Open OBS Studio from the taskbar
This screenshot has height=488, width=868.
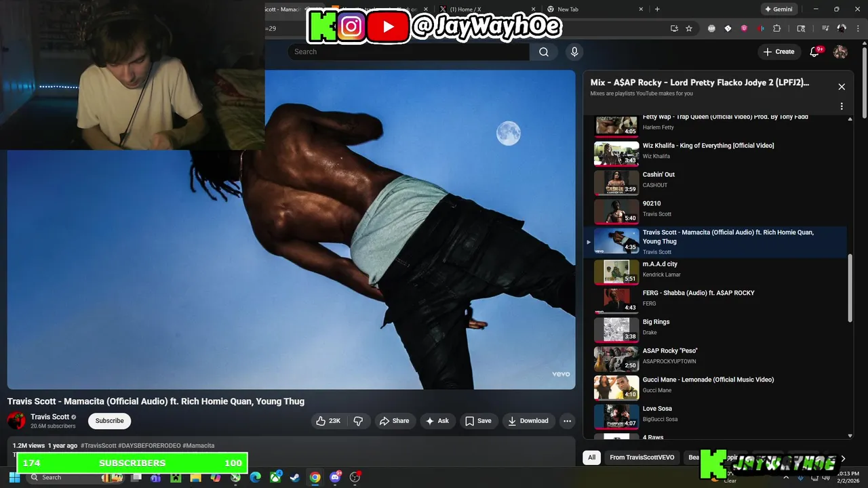355,477
